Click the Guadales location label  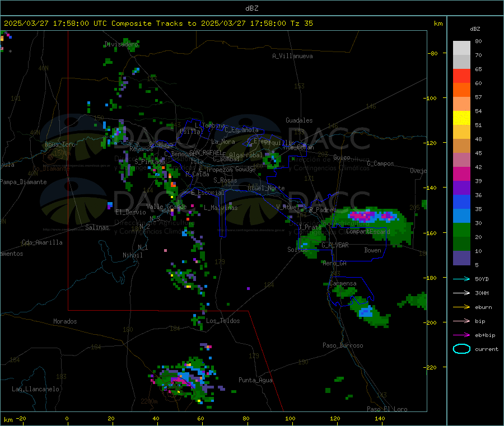299,120
